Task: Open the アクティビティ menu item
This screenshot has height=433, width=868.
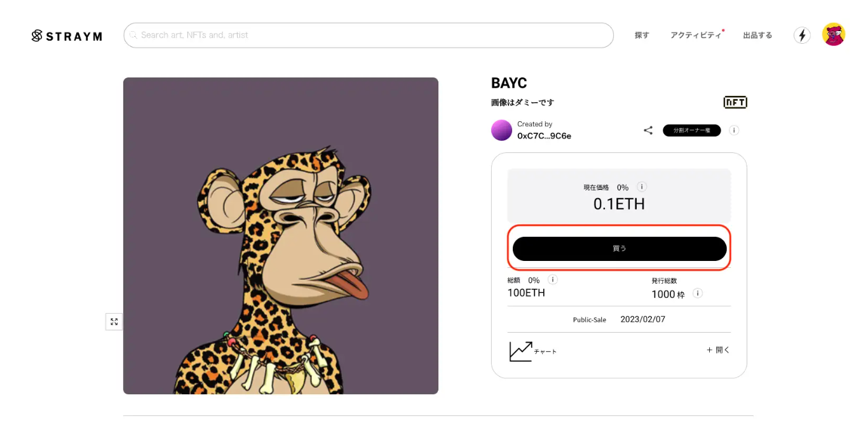Action: (696, 36)
